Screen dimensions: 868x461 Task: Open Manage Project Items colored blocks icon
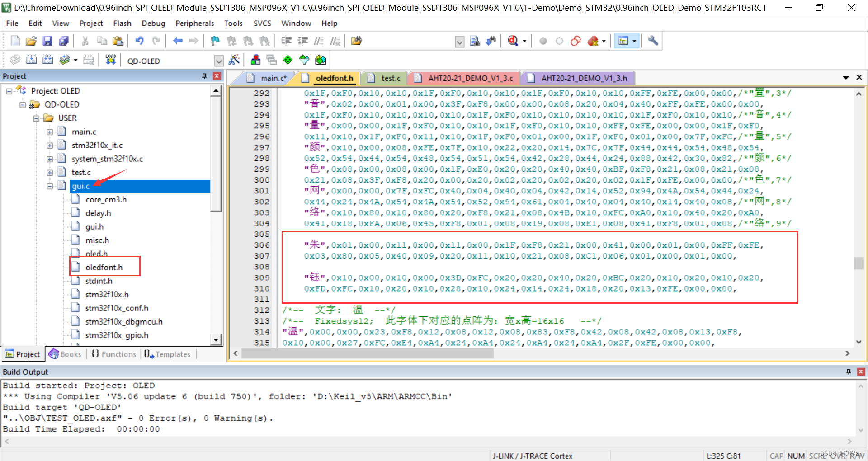(x=255, y=60)
